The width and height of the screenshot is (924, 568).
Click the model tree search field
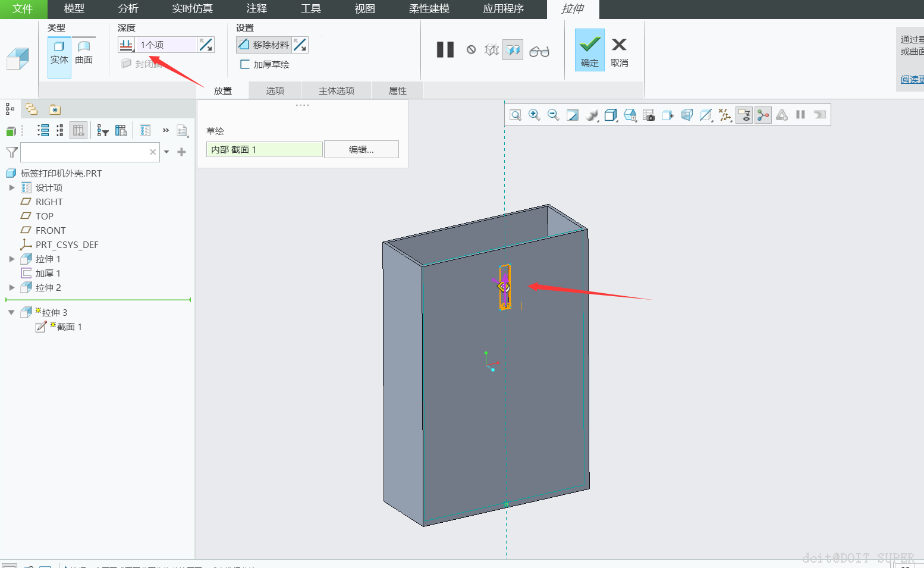coord(84,152)
